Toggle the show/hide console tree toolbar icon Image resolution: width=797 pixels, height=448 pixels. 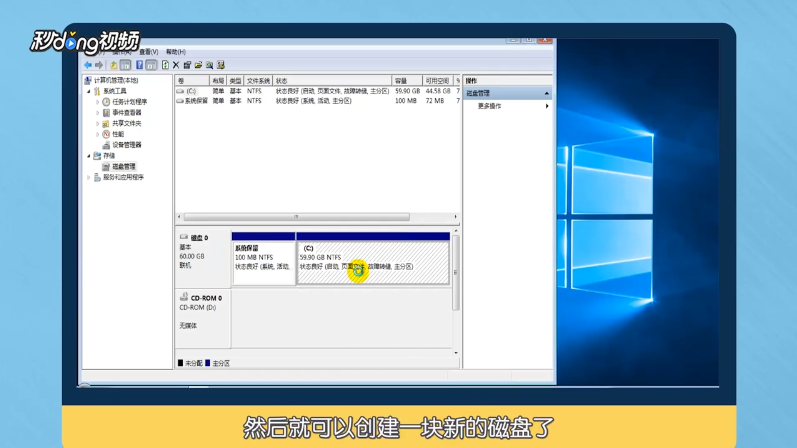coord(126,65)
